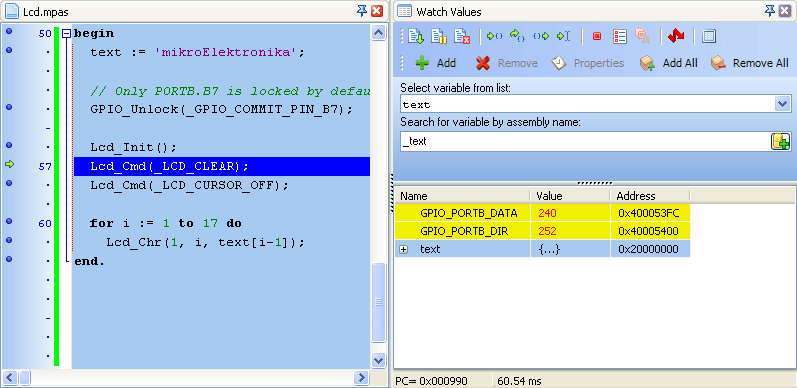797x388 pixels.
Task: Step Out of the routine
Action: (x=541, y=36)
